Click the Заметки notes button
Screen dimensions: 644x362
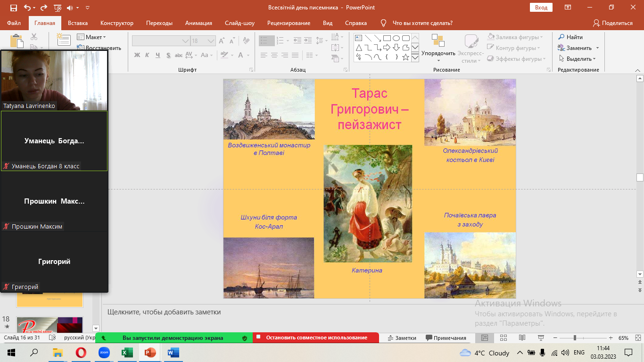coord(402,338)
